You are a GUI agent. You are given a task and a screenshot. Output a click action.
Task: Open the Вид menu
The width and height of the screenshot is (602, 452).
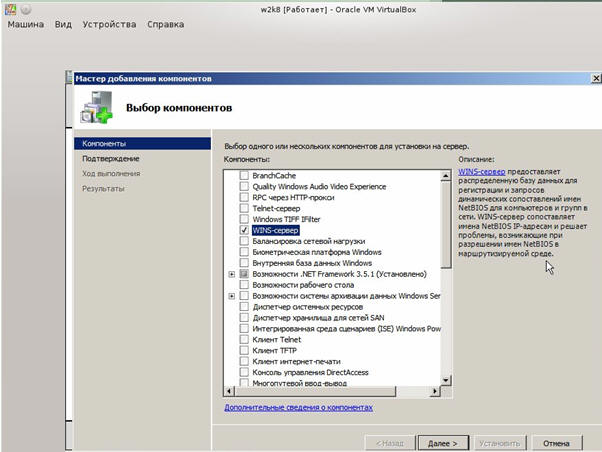[63, 25]
